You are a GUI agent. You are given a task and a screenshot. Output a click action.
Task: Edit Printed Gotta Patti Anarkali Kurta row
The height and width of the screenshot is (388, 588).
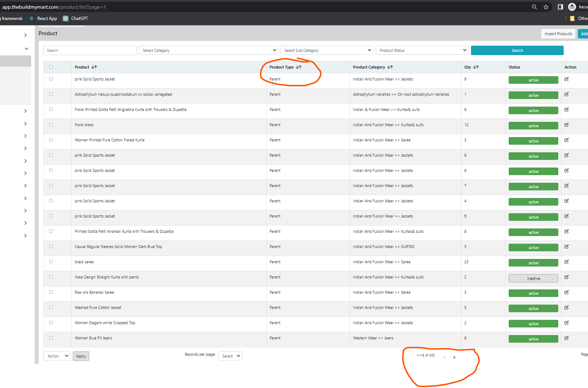[x=567, y=231]
